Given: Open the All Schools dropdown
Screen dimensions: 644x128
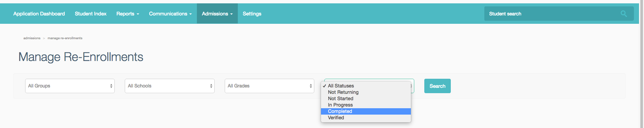Looking at the screenshot, I should click(170, 86).
